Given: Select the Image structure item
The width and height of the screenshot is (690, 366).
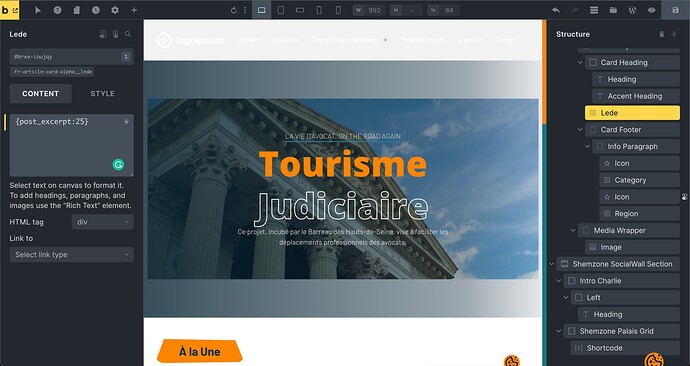Looking at the screenshot, I should pyautogui.click(x=632, y=247).
